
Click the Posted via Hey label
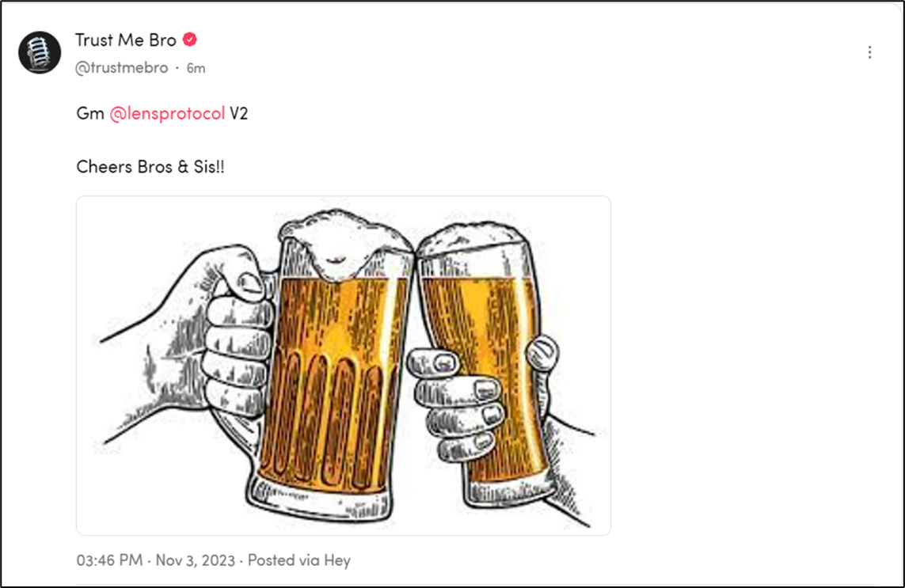[299, 560]
